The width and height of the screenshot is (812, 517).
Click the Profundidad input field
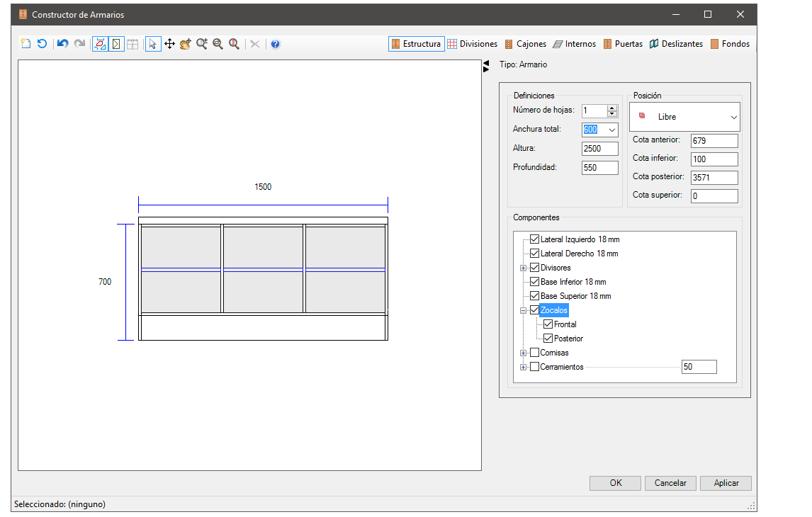coord(599,168)
